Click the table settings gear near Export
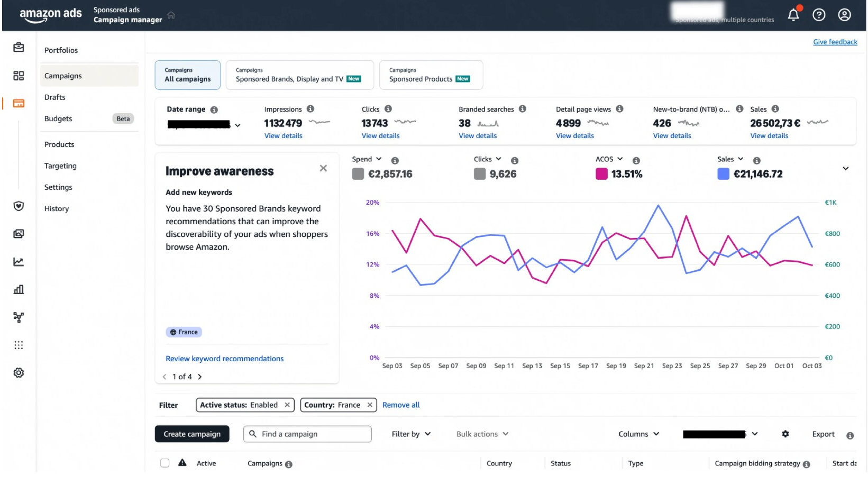This screenshot has height=485, width=868. [x=785, y=434]
